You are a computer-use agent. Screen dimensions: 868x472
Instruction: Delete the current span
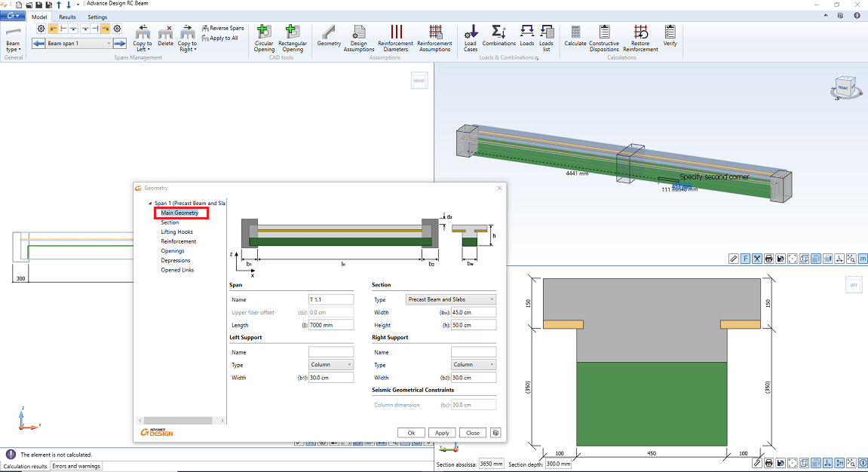coord(165,36)
